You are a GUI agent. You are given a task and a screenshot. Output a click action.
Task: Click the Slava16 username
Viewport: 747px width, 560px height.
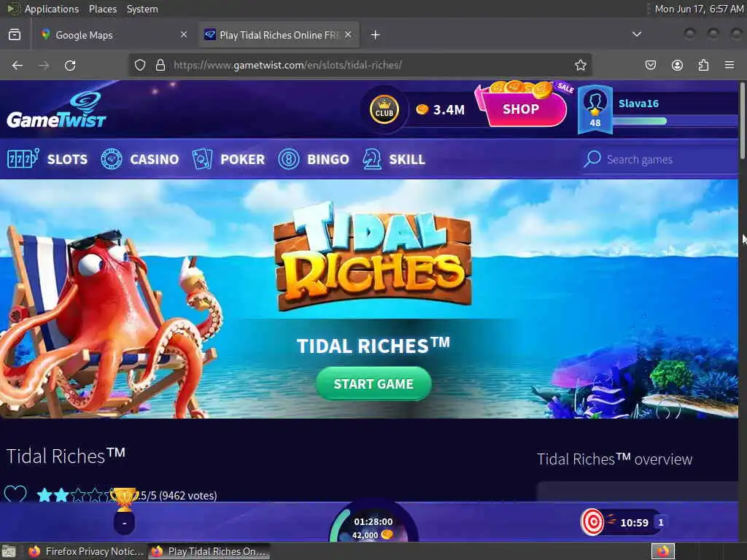[638, 104]
